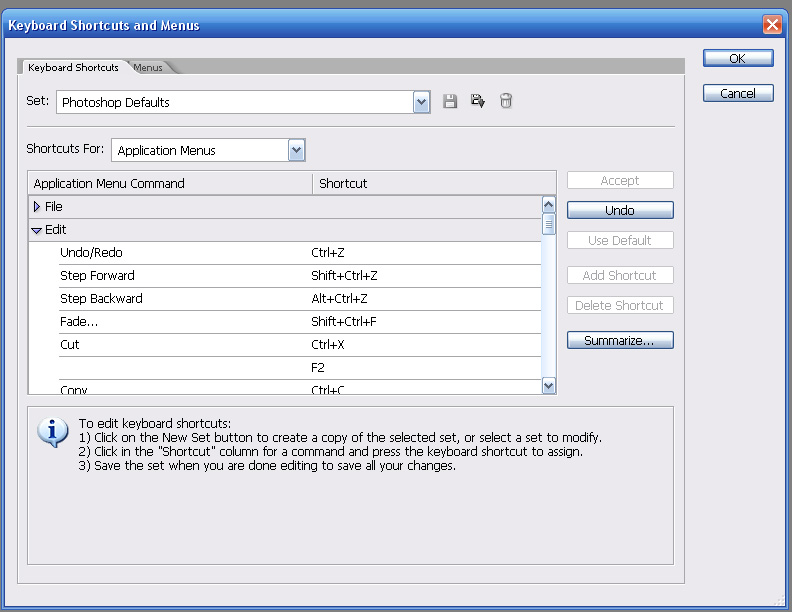Click the Delete Shortcut button
Viewport: 792px width, 612px height.
tap(620, 305)
